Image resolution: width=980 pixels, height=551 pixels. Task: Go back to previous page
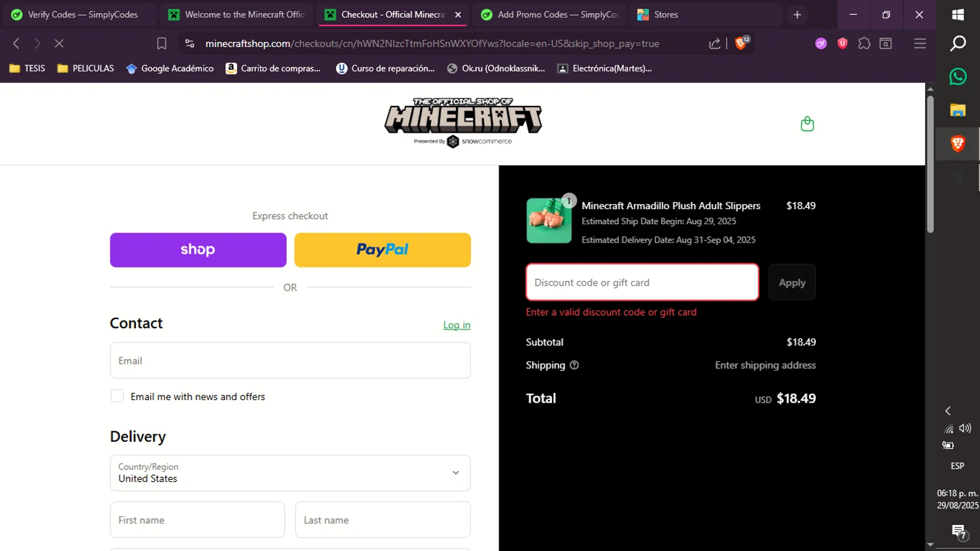[x=16, y=43]
